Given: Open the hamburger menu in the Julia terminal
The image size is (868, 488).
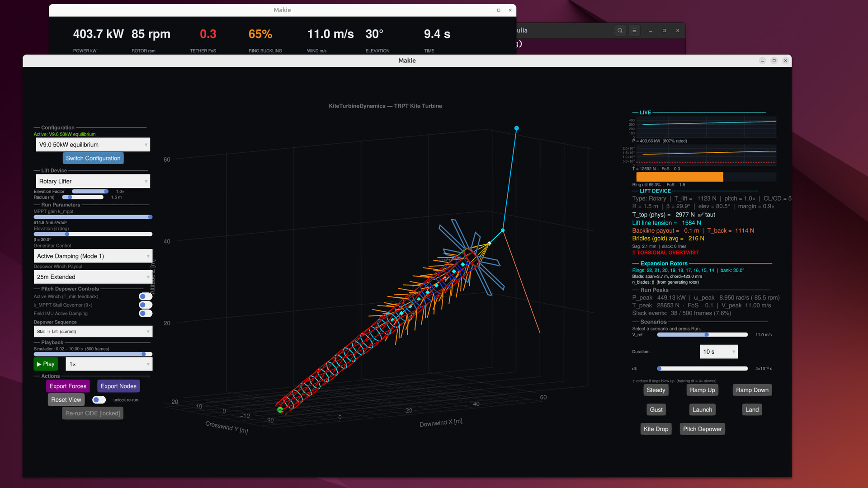Looking at the screenshot, I should pyautogui.click(x=634, y=30).
